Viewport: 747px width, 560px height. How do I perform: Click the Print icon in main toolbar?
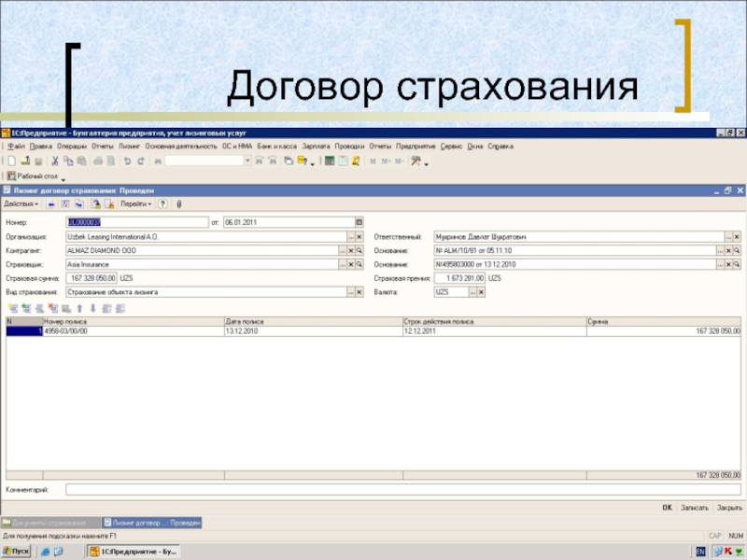(x=98, y=161)
